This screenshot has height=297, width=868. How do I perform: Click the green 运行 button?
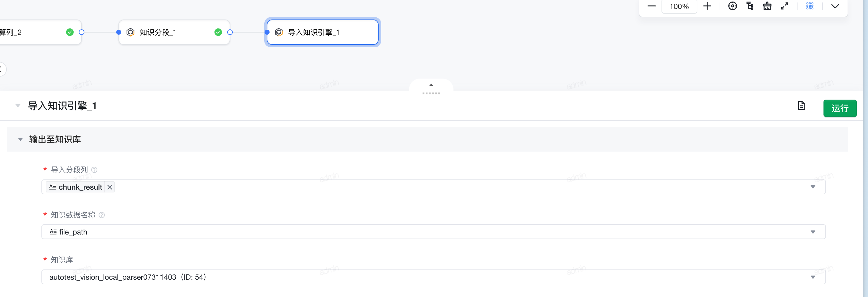840,108
